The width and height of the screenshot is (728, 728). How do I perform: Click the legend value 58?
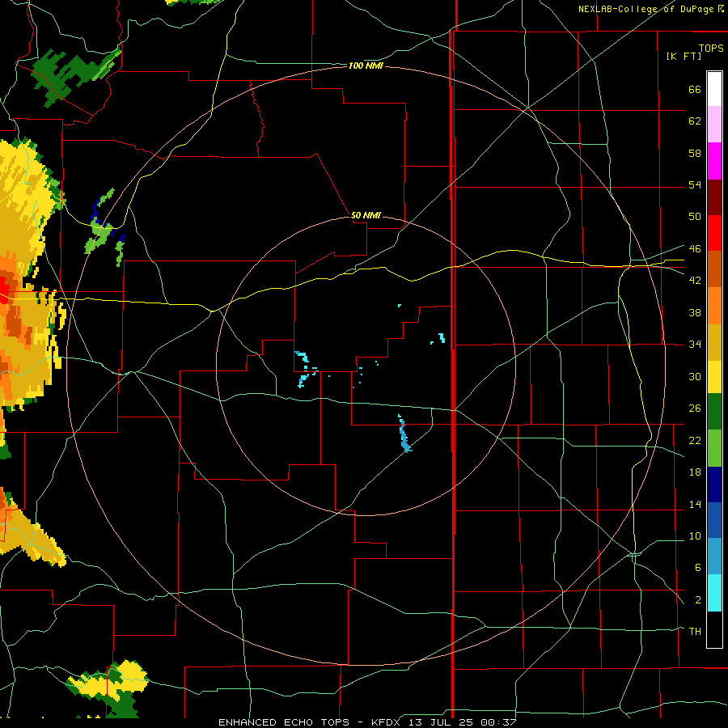(x=695, y=153)
